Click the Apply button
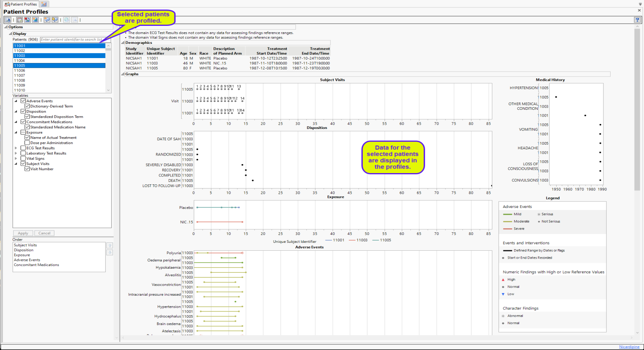The image size is (644, 350). pos(23,233)
